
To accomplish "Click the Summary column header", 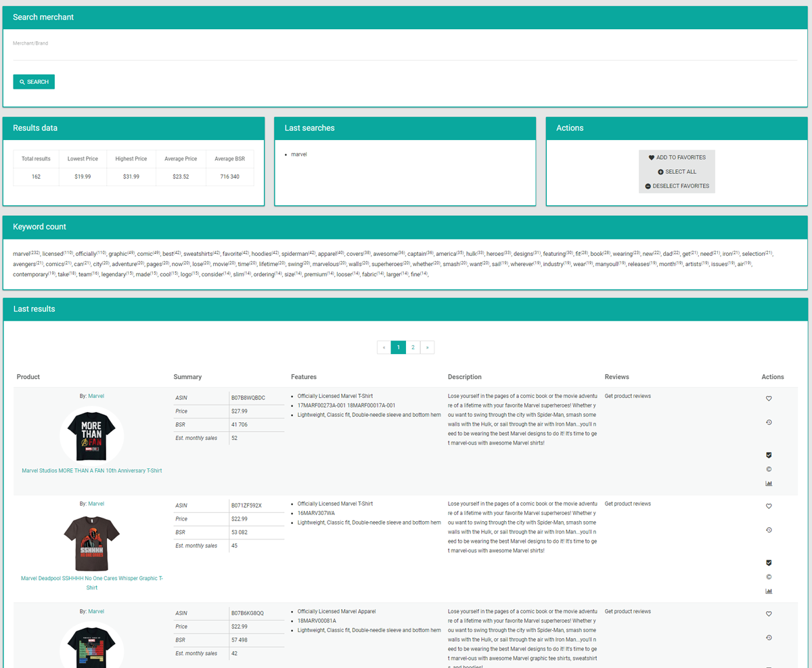I will (x=187, y=377).
